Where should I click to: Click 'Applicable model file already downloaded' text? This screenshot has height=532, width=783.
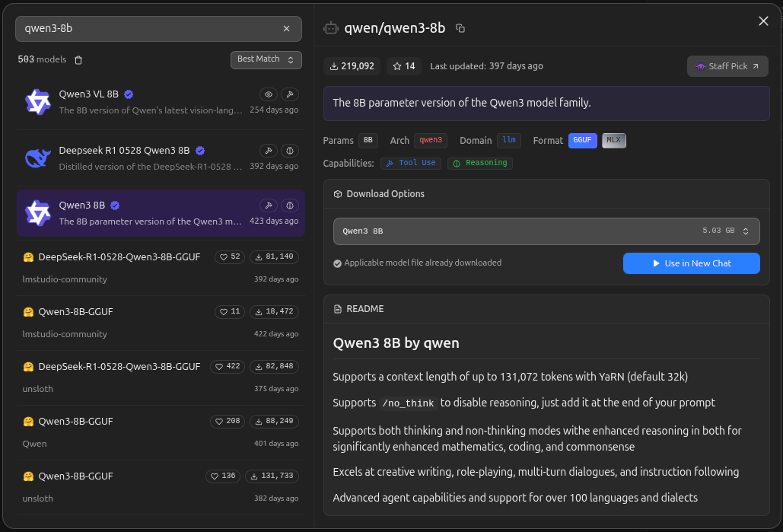click(x=422, y=263)
